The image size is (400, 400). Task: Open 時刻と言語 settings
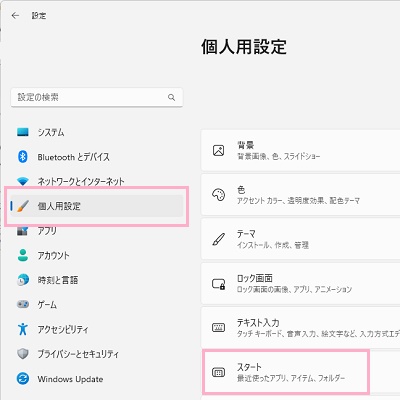click(97, 280)
